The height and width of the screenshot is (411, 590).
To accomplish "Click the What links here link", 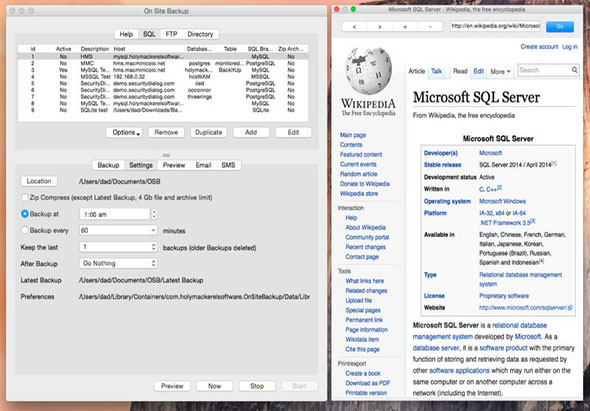I will (x=365, y=281).
